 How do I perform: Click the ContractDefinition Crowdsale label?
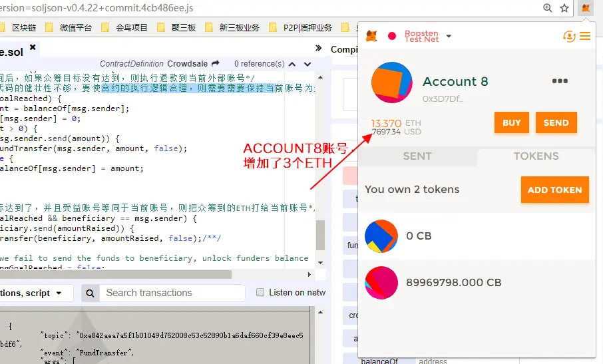point(154,64)
